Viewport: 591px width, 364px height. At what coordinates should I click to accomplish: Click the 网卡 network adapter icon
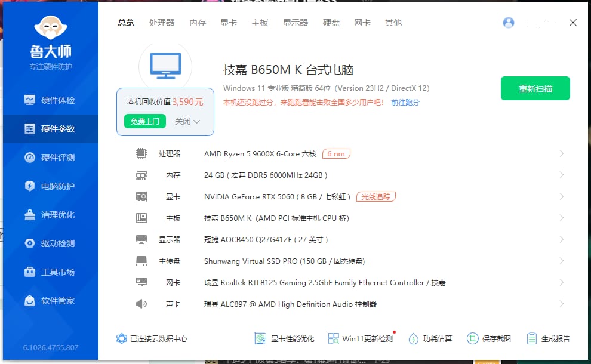point(141,282)
